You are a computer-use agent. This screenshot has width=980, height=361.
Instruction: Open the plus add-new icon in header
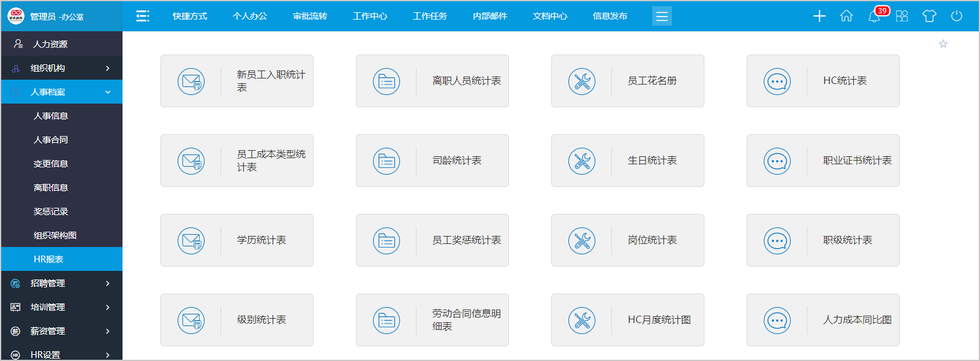(x=820, y=16)
